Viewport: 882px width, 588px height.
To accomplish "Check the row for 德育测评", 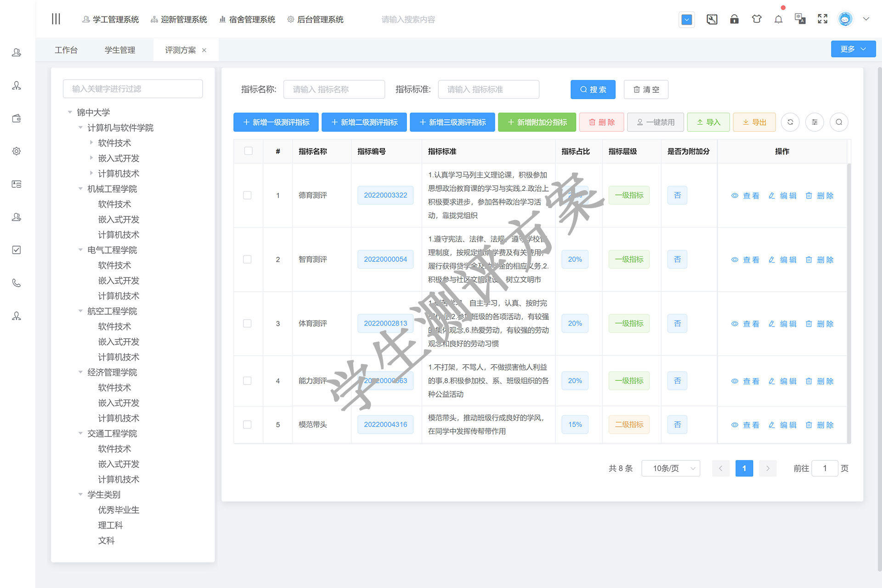I will click(247, 195).
